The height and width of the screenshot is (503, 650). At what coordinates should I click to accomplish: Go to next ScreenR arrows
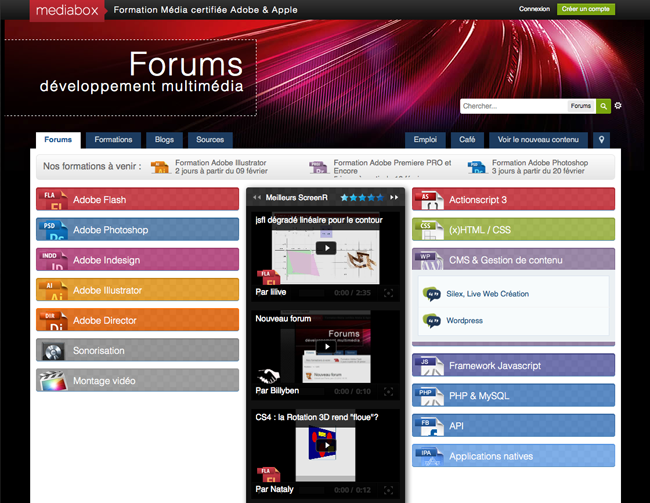[x=394, y=197]
